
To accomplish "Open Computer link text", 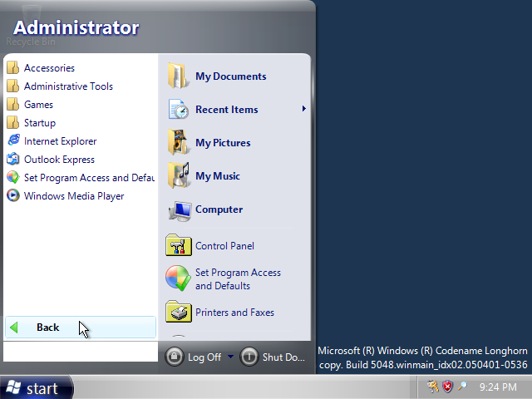I will pyautogui.click(x=219, y=209).
